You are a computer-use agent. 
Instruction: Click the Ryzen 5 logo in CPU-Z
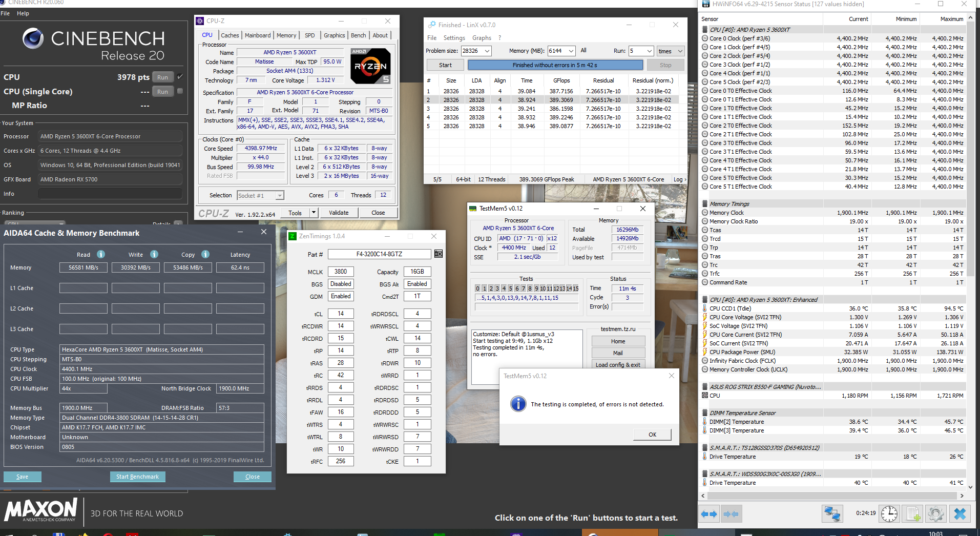pyautogui.click(x=370, y=66)
